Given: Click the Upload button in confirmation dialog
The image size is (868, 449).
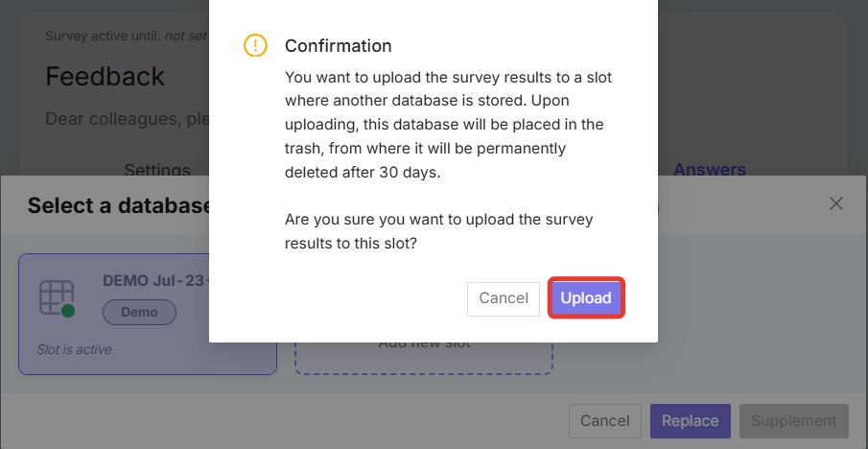Looking at the screenshot, I should point(586,298).
